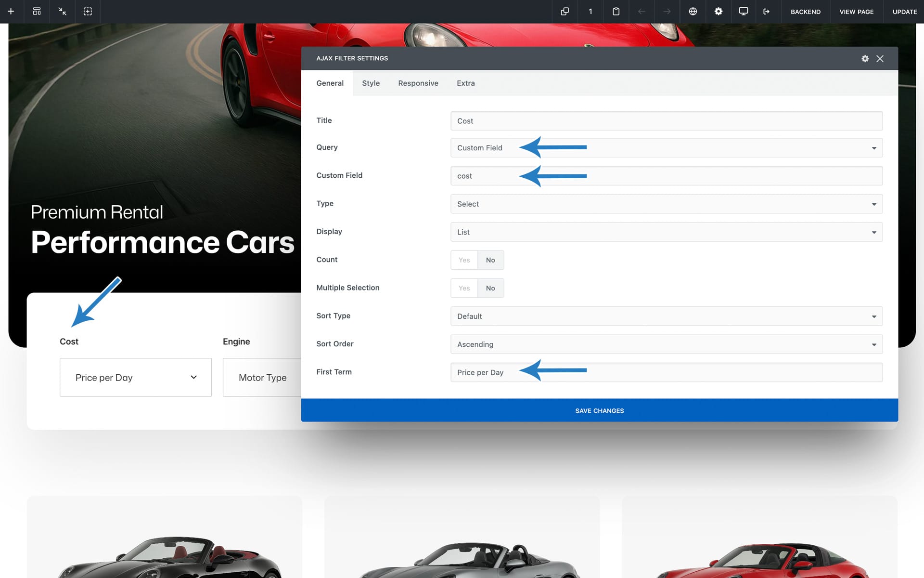Click the clipboard paste icon

[x=616, y=12]
